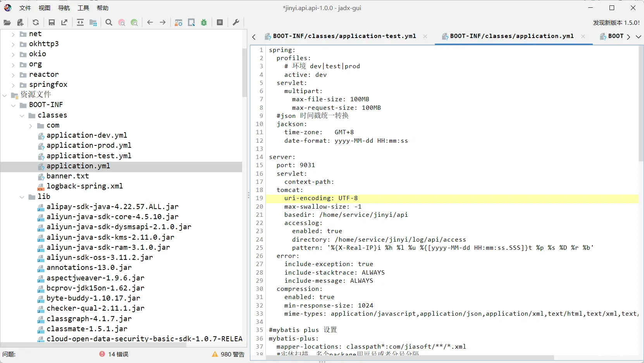This screenshot has height=363, width=644.
Task: Open preferences with the wrench icon
Action: coord(236,22)
